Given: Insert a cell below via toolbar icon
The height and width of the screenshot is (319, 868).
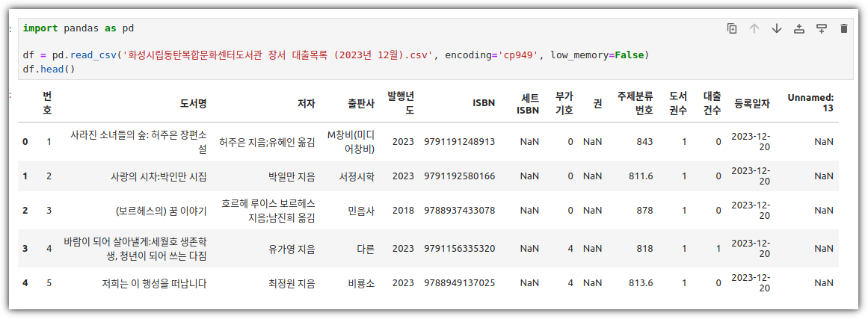Looking at the screenshot, I should (822, 28).
